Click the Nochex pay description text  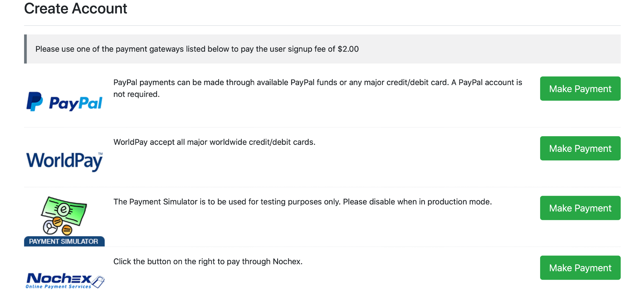pyautogui.click(x=208, y=262)
